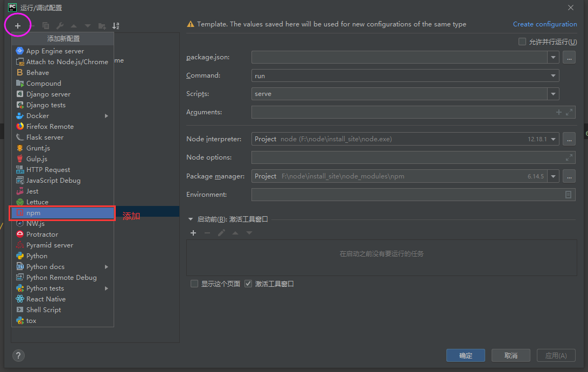Select App Engine server configuration type
The width and height of the screenshot is (588, 372).
62,51
